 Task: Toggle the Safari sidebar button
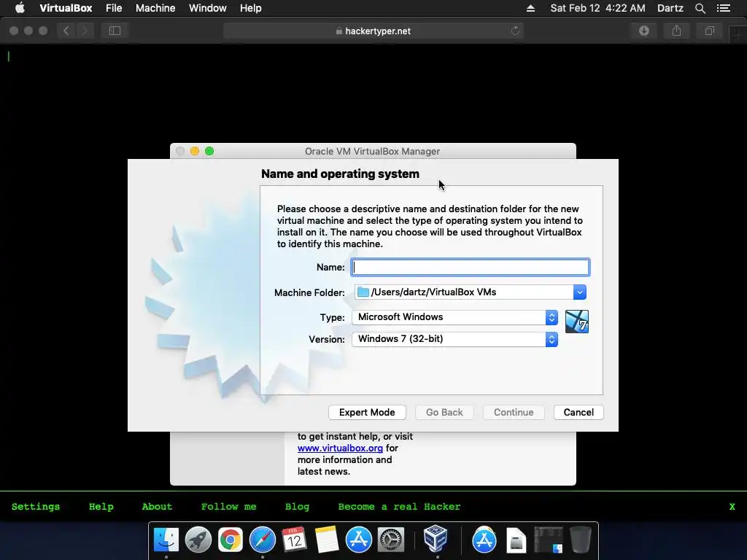click(x=115, y=31)
